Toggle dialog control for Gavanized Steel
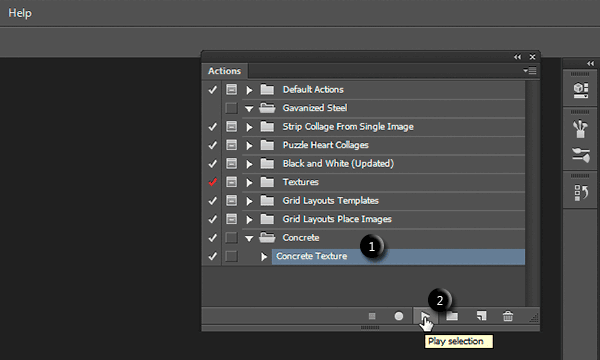The height and width of the screenshot is (360, 600). click(231, 108)
